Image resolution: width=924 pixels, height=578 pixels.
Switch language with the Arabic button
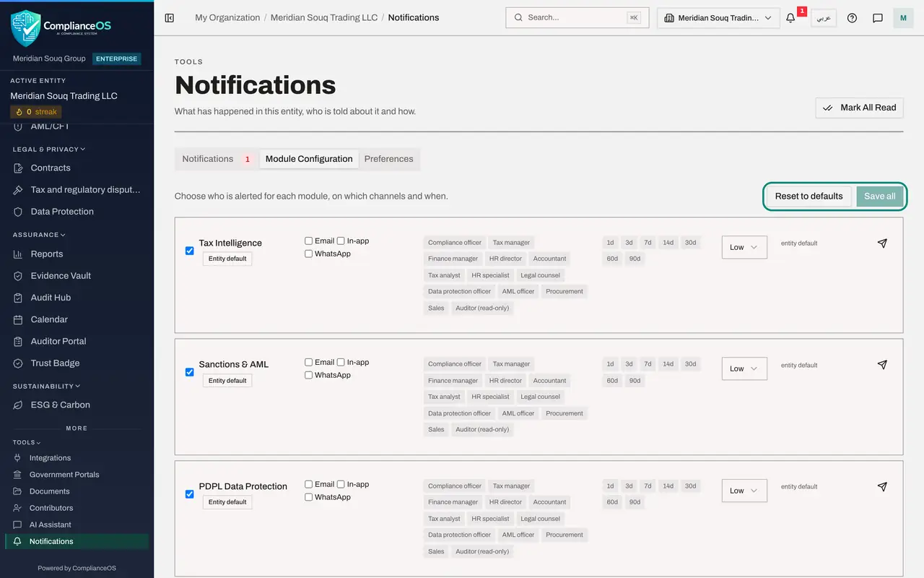pos(824,18)
